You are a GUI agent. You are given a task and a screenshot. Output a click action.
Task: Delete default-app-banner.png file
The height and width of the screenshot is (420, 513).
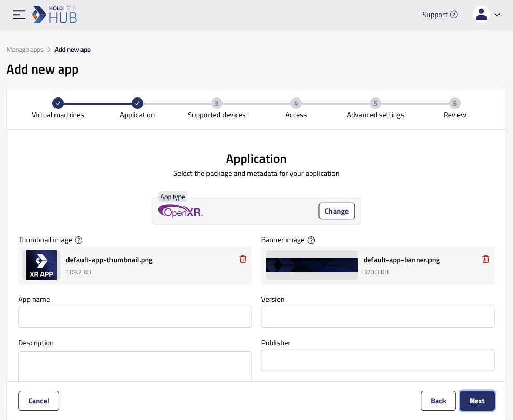click(486, 259)
